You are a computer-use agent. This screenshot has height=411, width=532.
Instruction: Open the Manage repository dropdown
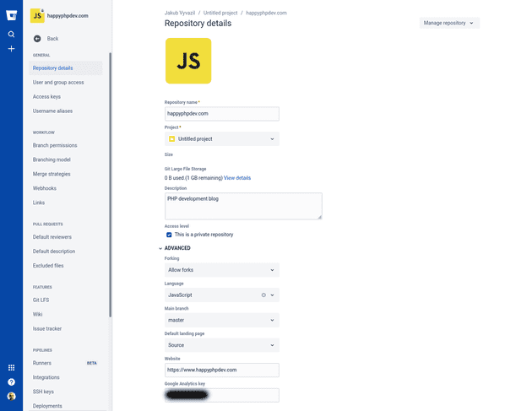click(449, 23)
